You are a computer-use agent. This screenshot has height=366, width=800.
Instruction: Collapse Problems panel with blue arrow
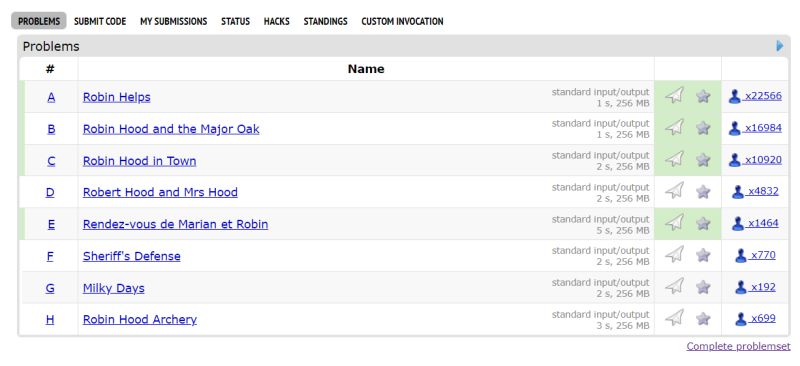pos(780,46)
